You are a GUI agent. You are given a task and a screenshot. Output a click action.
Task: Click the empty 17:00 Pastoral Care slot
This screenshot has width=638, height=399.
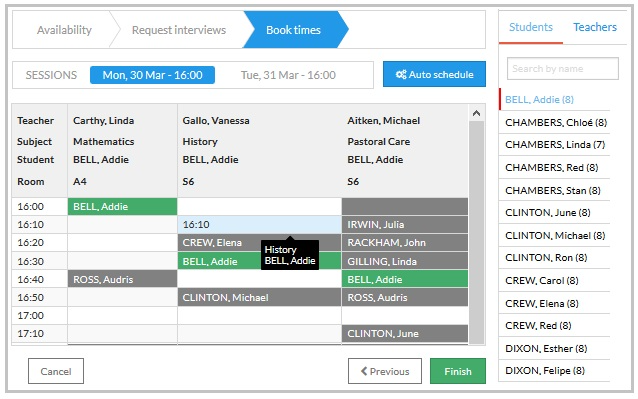[405, 315]
